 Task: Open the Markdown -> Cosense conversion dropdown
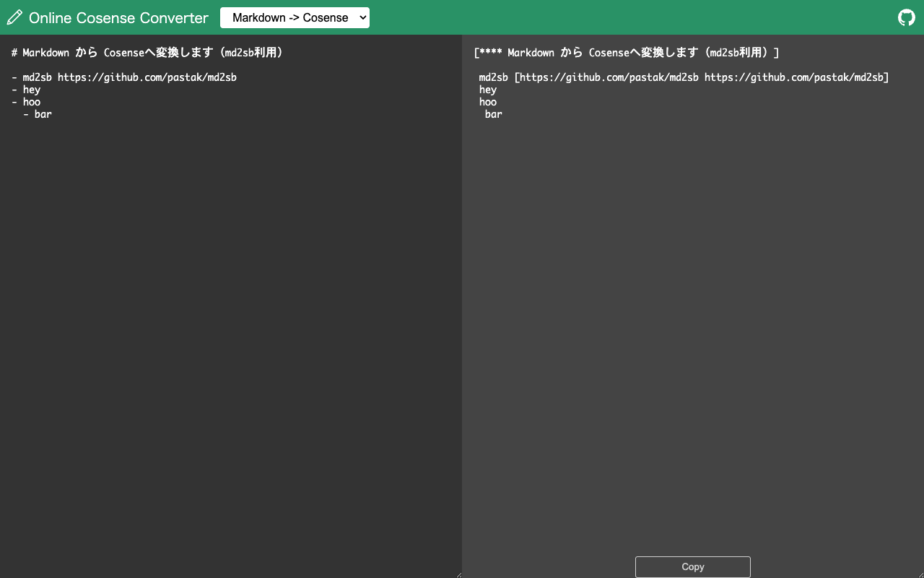pyautogui.click(x=295, y=18)
